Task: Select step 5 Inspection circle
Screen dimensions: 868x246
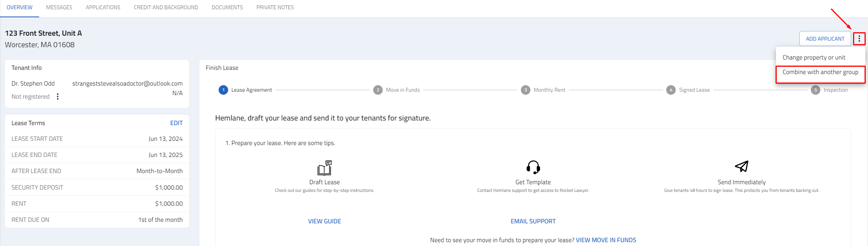Action: (815, 90)
